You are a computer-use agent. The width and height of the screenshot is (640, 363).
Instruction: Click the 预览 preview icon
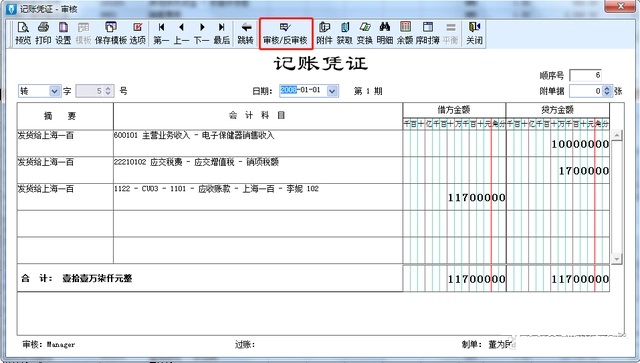pyautogui.click(x=23, y=33)
